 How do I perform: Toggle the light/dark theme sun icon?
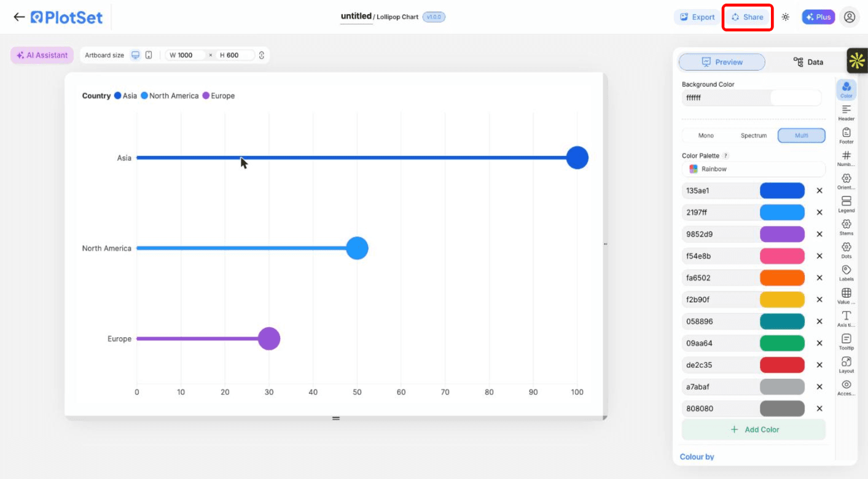pyautogui.click(x=785, y=17)
